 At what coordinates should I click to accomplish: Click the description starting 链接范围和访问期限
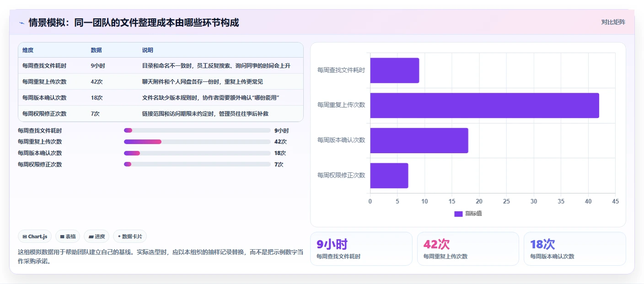tap(205, 114)
